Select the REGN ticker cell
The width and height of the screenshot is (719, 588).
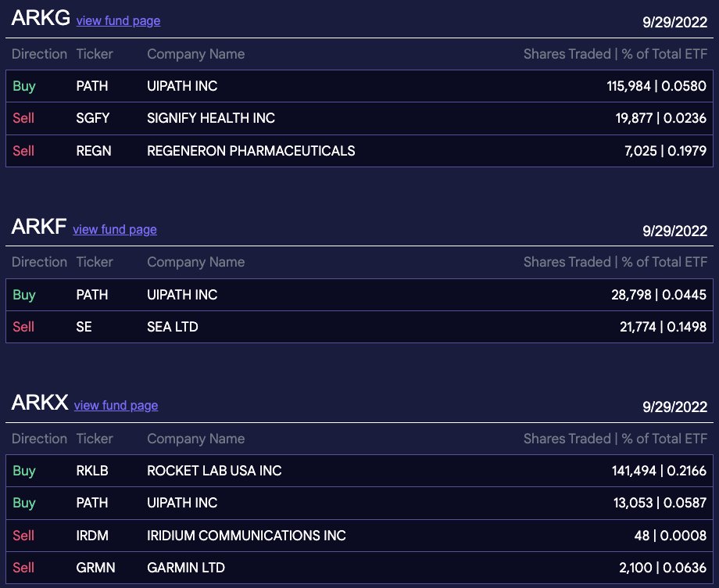[x=94, y=150]
